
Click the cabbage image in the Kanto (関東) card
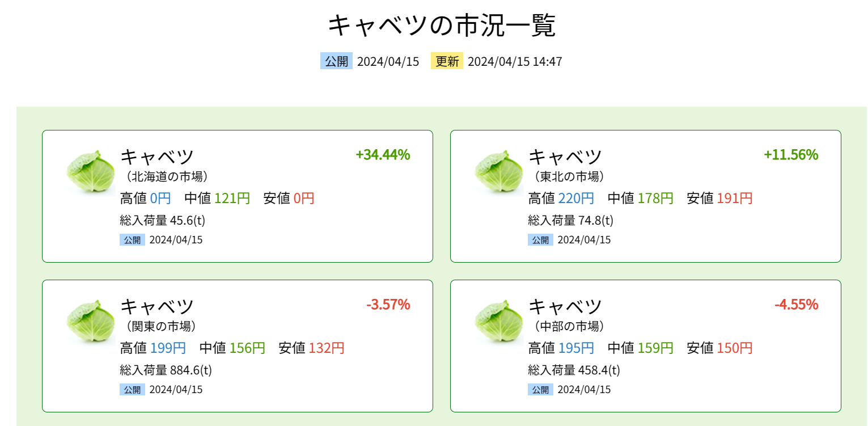[91, 320]
